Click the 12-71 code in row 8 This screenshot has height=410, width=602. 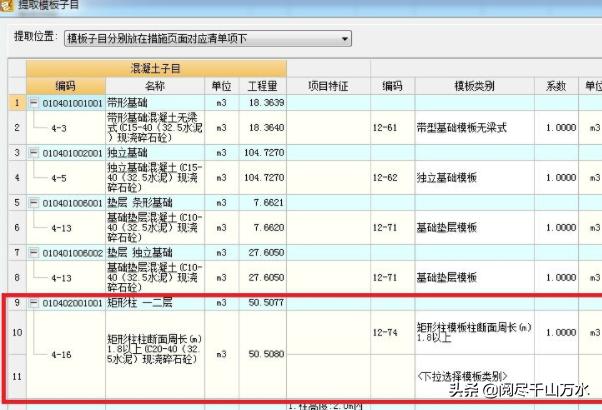385,278
